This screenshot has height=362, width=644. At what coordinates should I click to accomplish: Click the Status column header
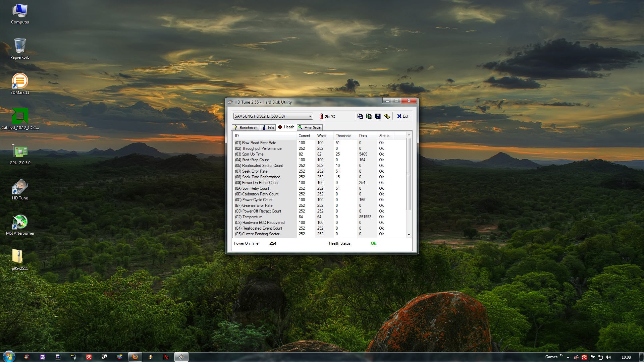click(x=384, y=136)
